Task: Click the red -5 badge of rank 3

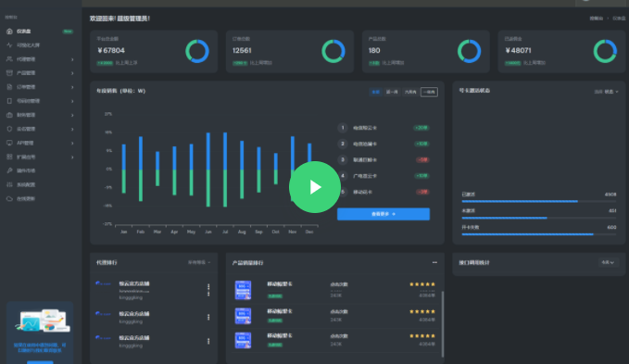Action: pos(422,159)
